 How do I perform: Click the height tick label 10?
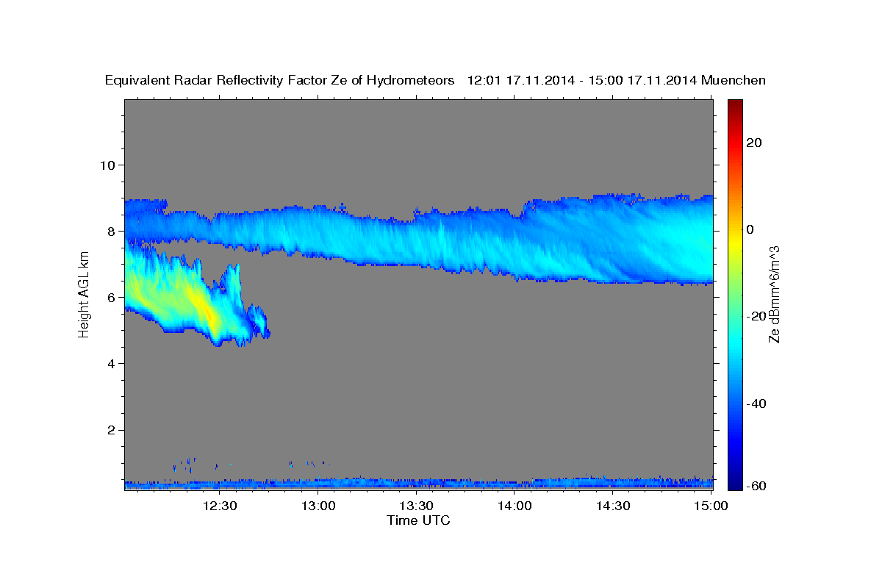click(108, 165)
